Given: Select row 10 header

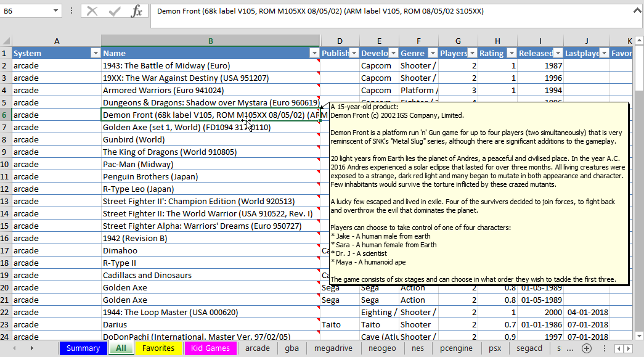Looking at the screenshot, I should 6,165.
